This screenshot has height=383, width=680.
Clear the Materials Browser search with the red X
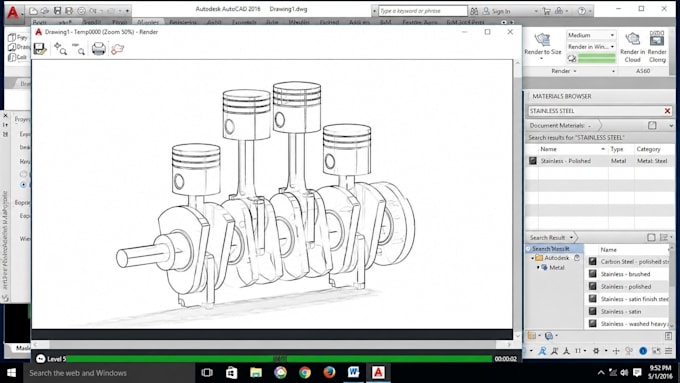click(667, 111)
